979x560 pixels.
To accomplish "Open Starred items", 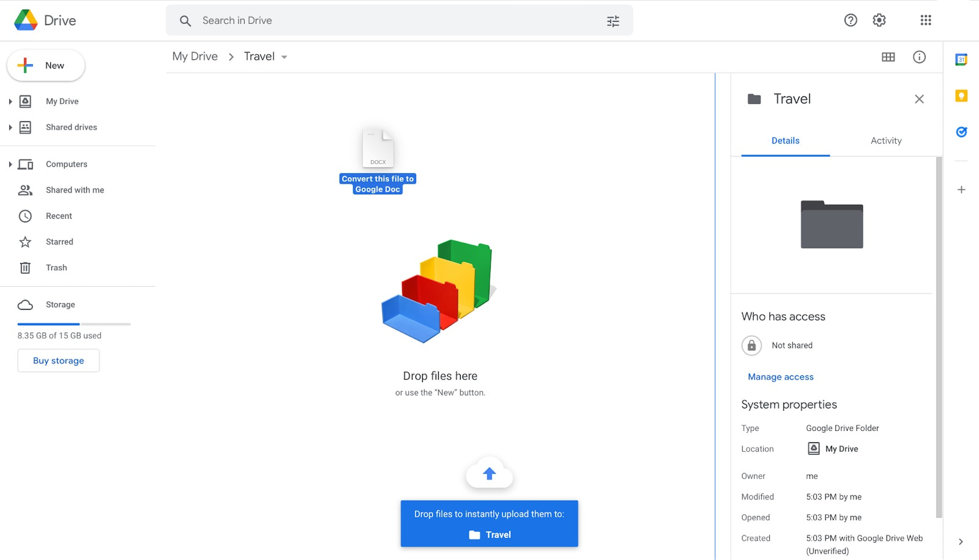I will tap(59, 242).
